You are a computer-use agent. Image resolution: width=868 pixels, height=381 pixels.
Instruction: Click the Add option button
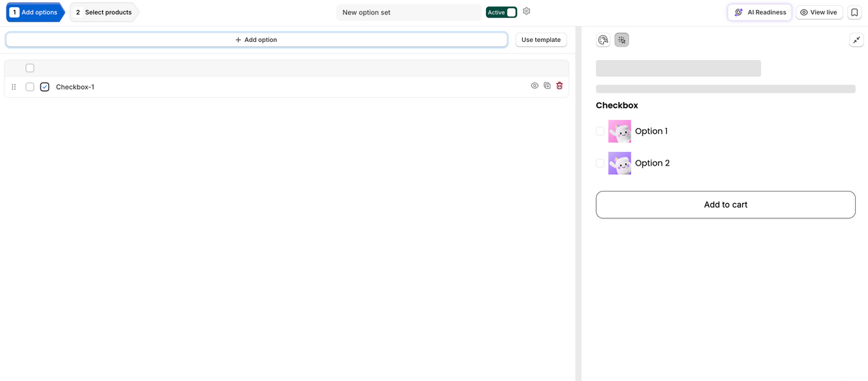point(257,40)
